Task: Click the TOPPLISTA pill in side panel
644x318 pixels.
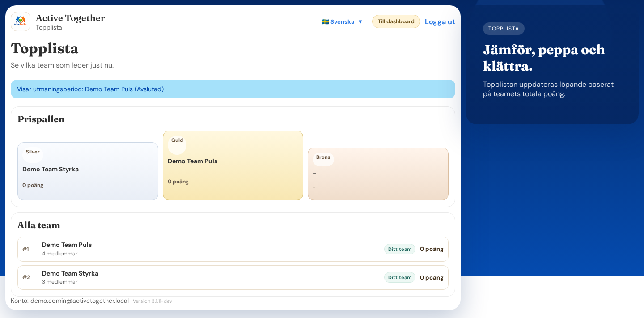Action: (504, 29)
